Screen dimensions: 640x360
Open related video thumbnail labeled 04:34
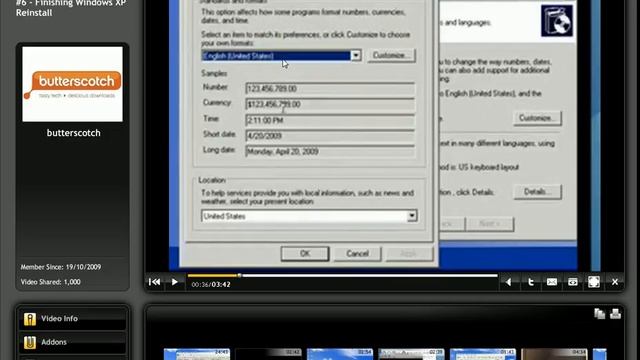click(554, 354)
